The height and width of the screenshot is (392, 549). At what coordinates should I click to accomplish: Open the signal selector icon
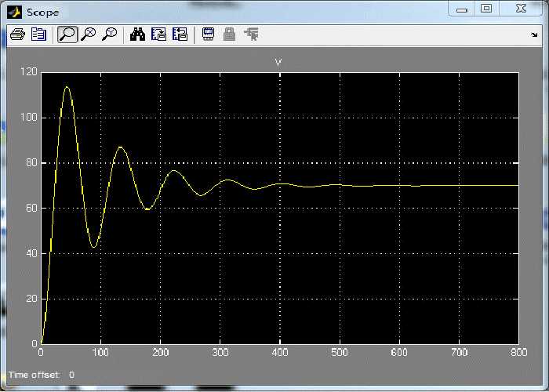pyautogui.click(x=251, y=34)
